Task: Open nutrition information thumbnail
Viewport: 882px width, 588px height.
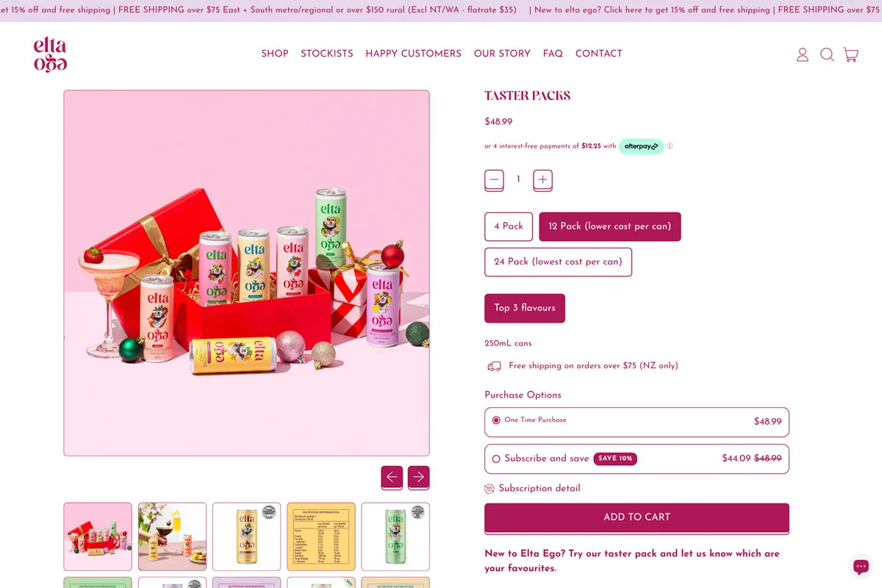Action: pyautogui.click(x=321, y=537)
